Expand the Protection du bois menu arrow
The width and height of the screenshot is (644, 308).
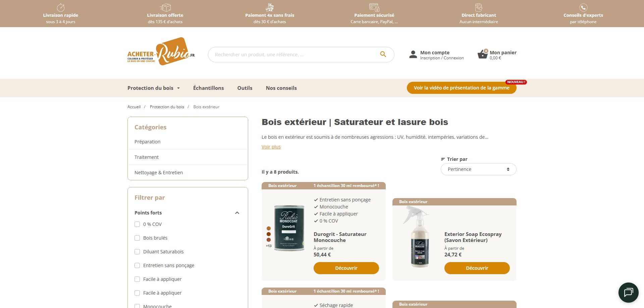point(178,88)
